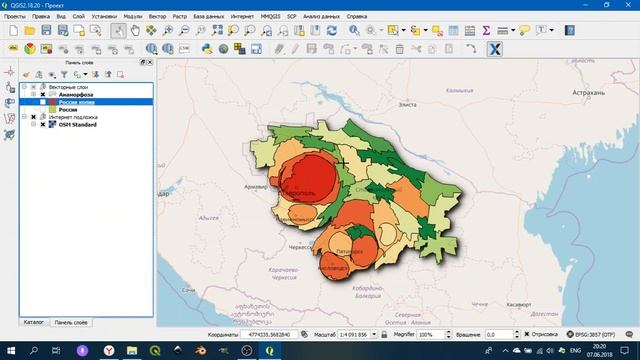640x360 pixels.
Task: Switch to the Панель слоёв tab
Action: [x=71, y=322]
